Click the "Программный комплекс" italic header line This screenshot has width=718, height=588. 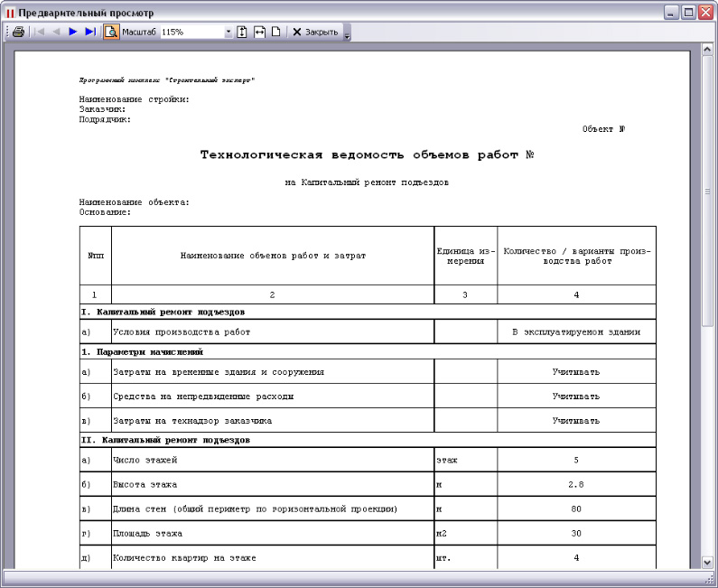[x=167, y=80]
